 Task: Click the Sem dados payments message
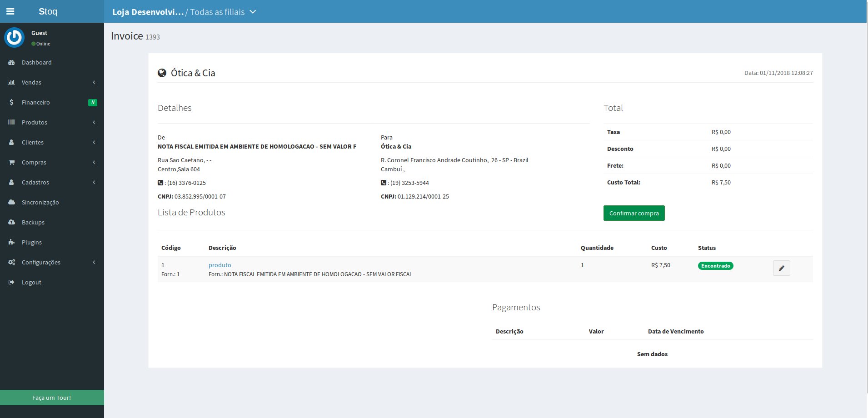point(652,354)
